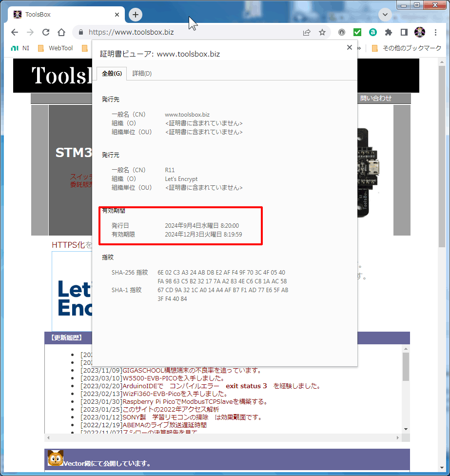Reload the ToolsBox page
Image resolution: width=450 pixels, height=476 pixels.
(x=46, y=32)
